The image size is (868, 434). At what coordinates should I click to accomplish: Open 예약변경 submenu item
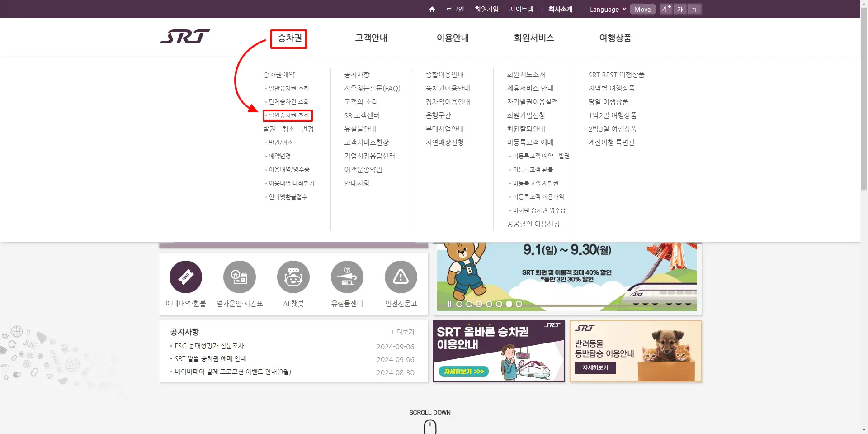click(x=279, y=156)
